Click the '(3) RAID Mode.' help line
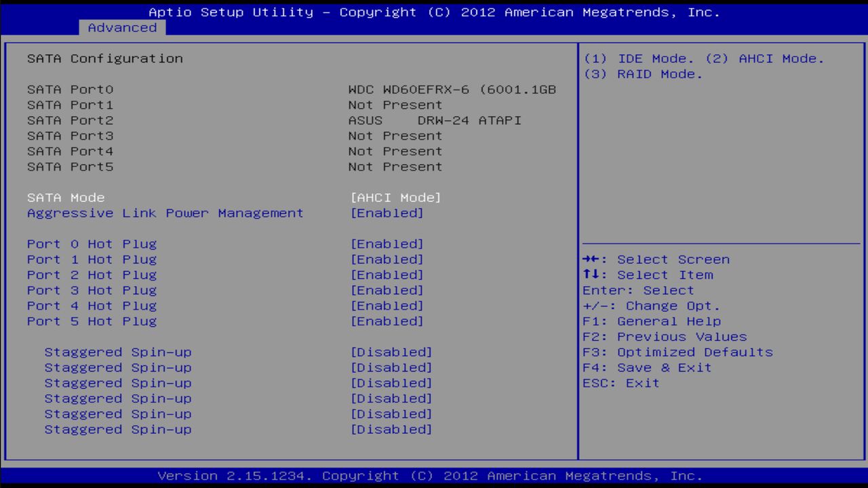The height and width of the screenshot is (488, 868). tap(643, 75)
